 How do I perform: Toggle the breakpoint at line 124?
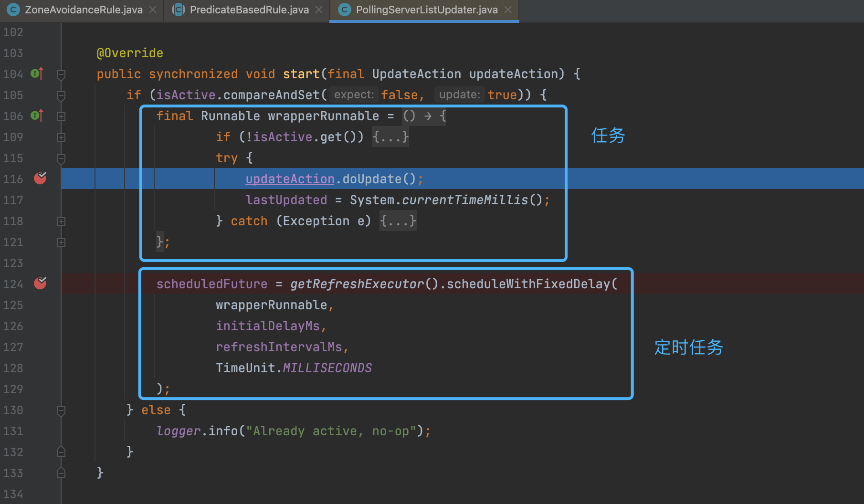pos(40,283)
